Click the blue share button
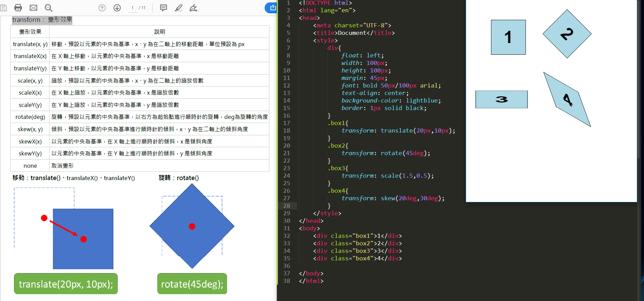This screenshot has width=644, height=301. [x=272, y=8]
